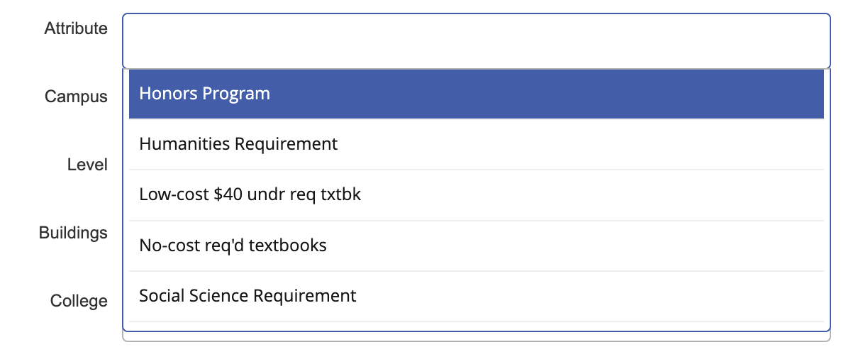Select the Social Science attribute entry

(247, 296)
